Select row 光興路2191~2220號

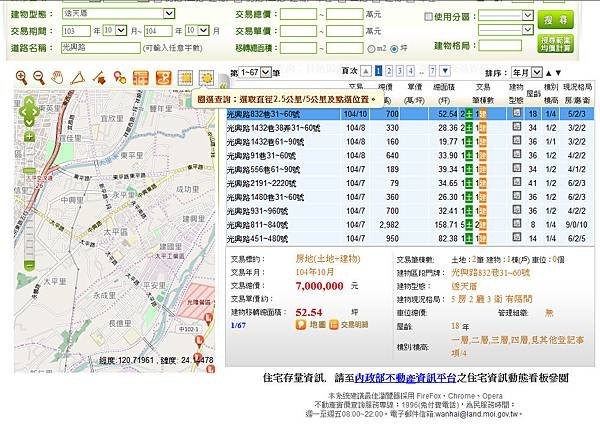tap(410, 183)
